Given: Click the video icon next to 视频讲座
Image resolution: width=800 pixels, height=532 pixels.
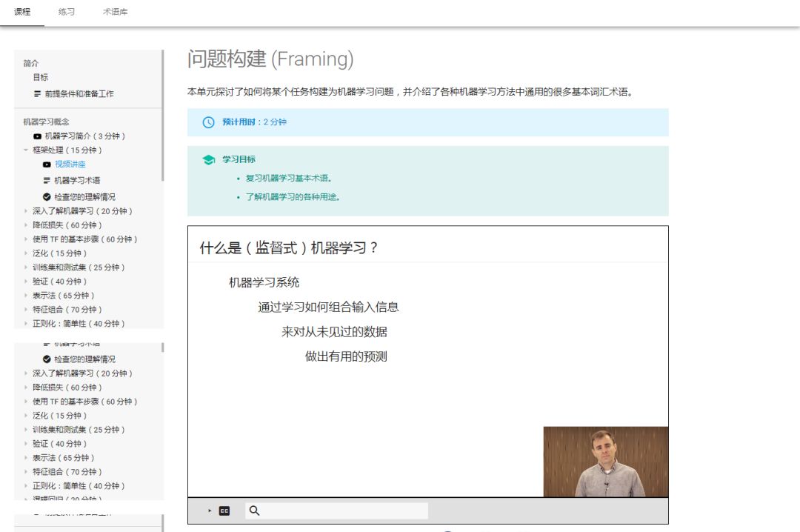Looking at the screenshot, I should (47, 164).
